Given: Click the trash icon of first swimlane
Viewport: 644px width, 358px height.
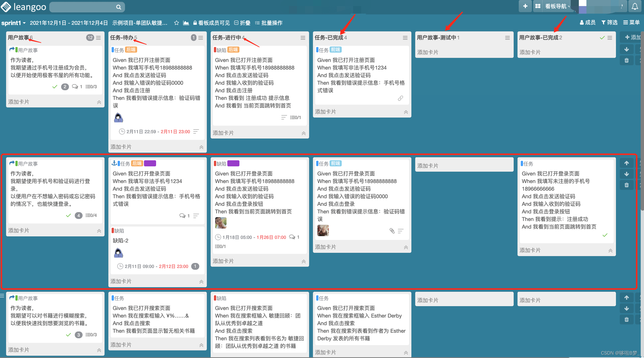Looking at the screenshot, I should [x=627, y=60].
